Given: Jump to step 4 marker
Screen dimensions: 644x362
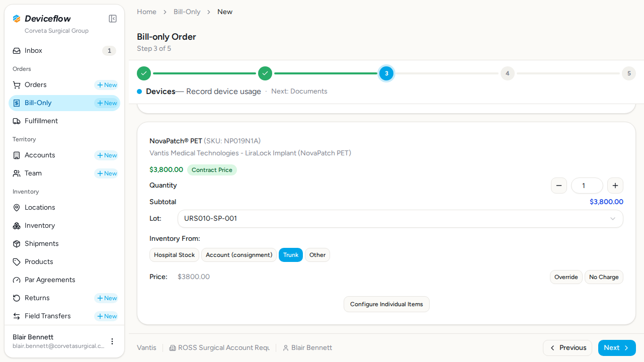Looking at the screenshot, I should pyautogui.click(x=507, y=73).
